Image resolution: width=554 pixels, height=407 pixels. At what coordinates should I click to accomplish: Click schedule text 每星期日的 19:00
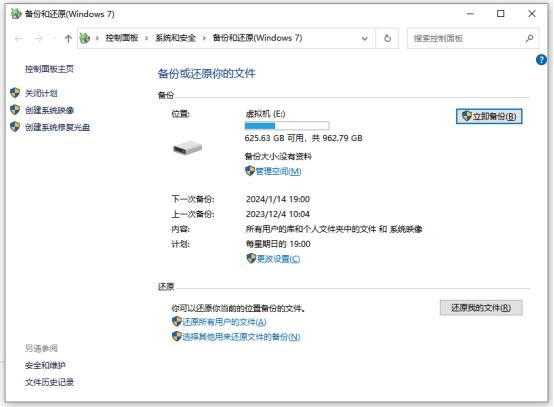click(x=278, y=244)
